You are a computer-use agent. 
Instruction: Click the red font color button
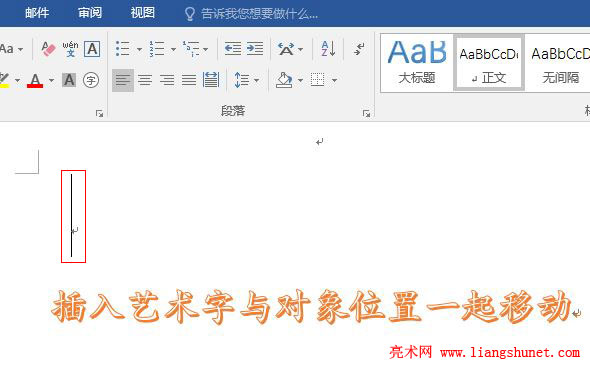tap(35, 80)
